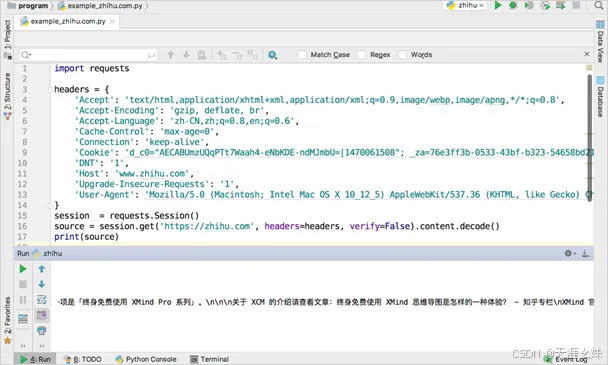The height and width of the screenshot is (365, 608).
Task: Open the Python Console tab
Action: click(x=146, y=359)
